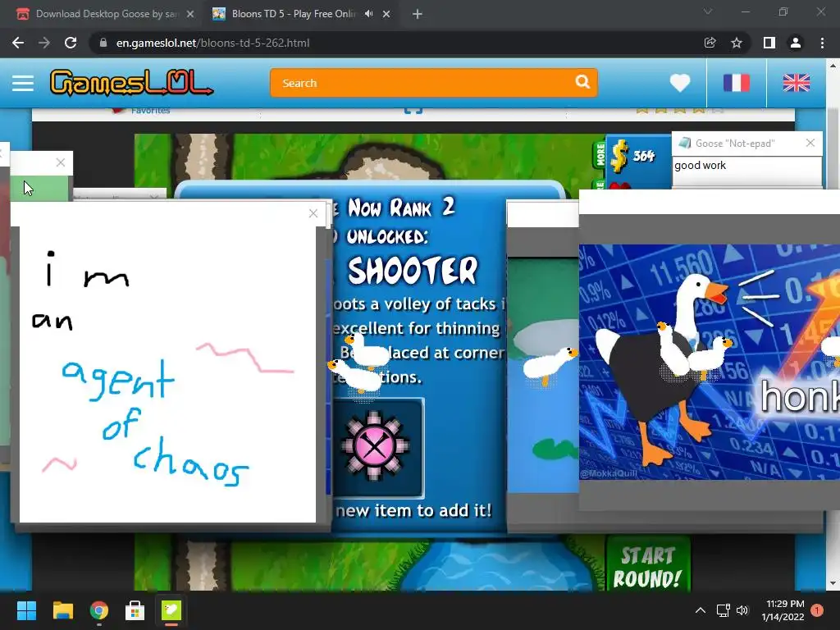Click the 'good work' note text
The height and width of the screenshot is (630, 840).
[700, 166]
